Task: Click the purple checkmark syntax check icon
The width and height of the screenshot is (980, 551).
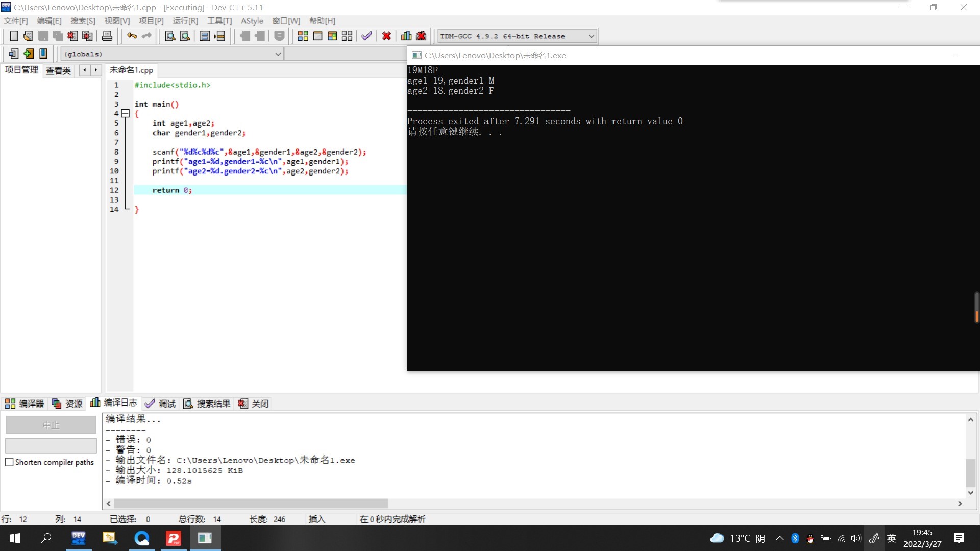Action: [x=366, y=36]
